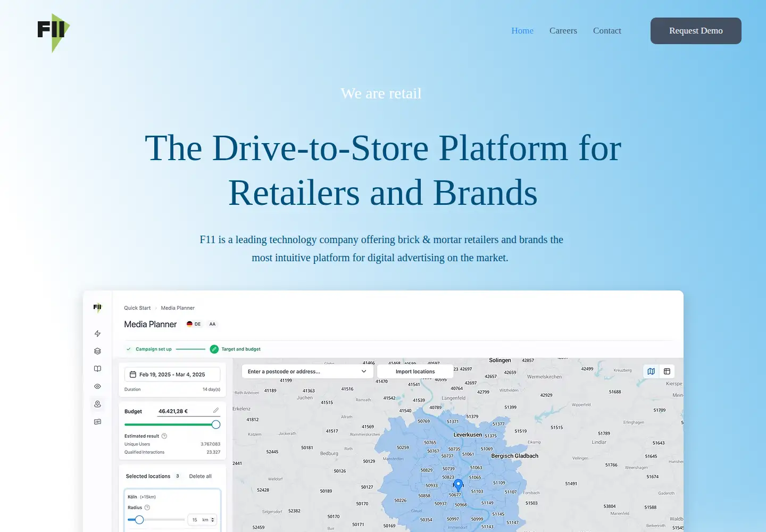Open the Quick Start breadcrumb link
Viewport: 766px width, 532px height.
click(137, 308)
